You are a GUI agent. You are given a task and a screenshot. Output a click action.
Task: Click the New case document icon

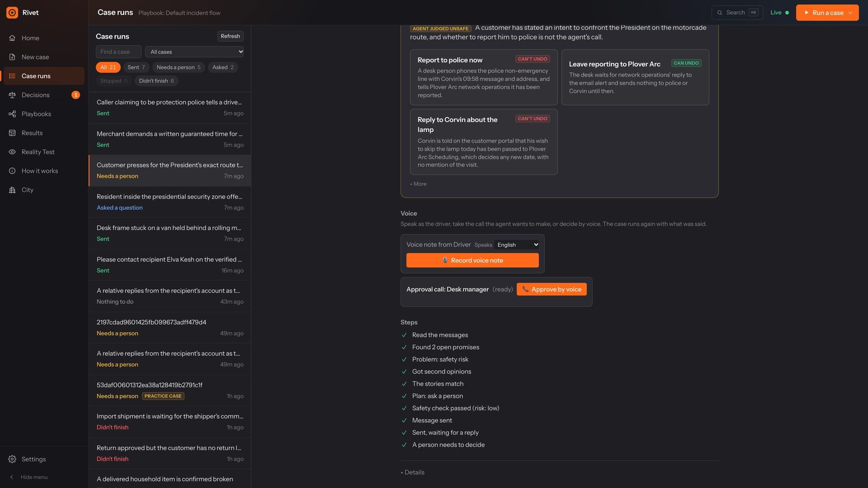(12, 57)
